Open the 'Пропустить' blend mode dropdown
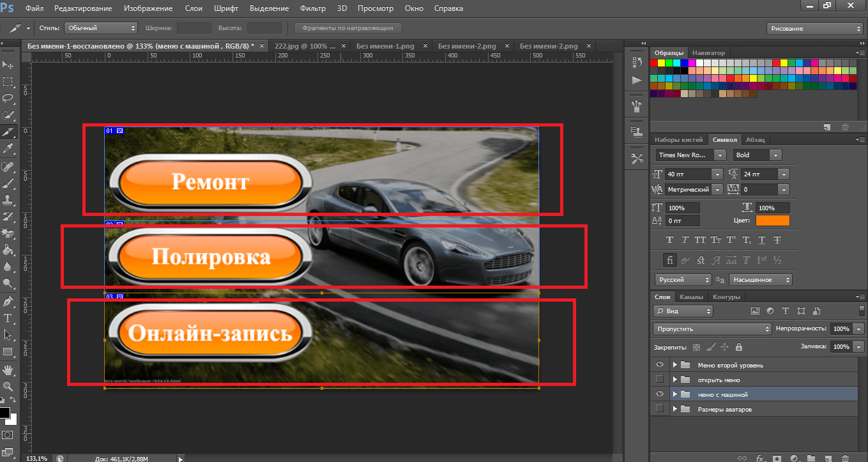Image resolution: width=868 pixels, height=462 pixels. [712, 328]
